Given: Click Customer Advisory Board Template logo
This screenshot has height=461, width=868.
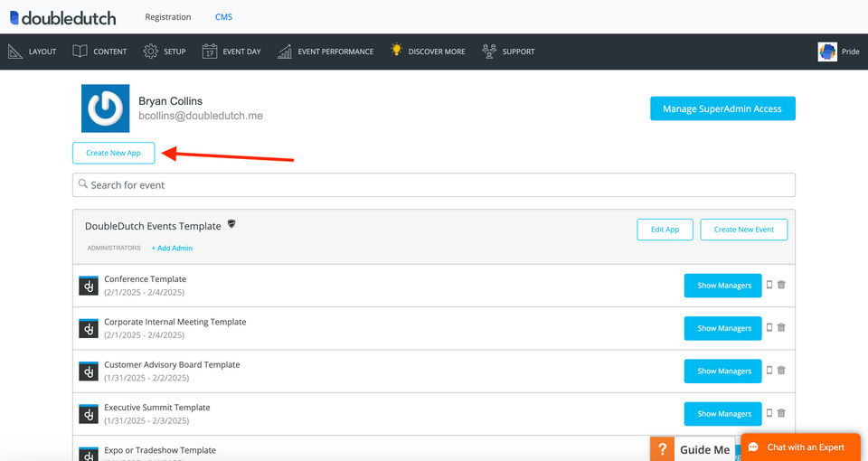Looking at the screenshot, I should pyautogui.click(x=89, y=371).
